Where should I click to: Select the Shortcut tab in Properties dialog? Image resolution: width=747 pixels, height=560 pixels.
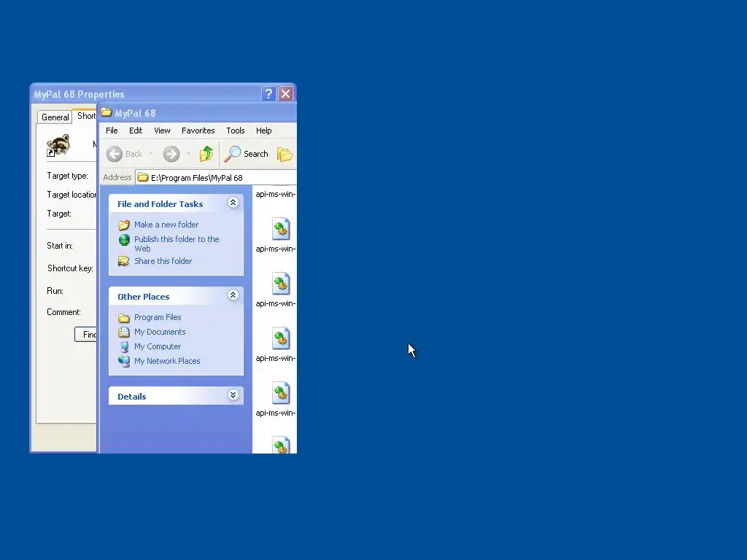point(86,116)
